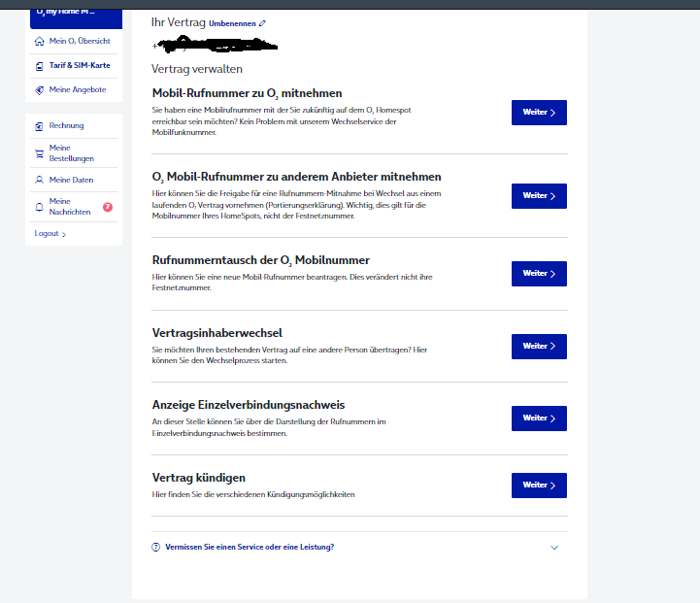Open Mein O2 Übersicht menu item
Viewport: 700px width, 603px height.
pyautogui.click(x=74, y=41)
